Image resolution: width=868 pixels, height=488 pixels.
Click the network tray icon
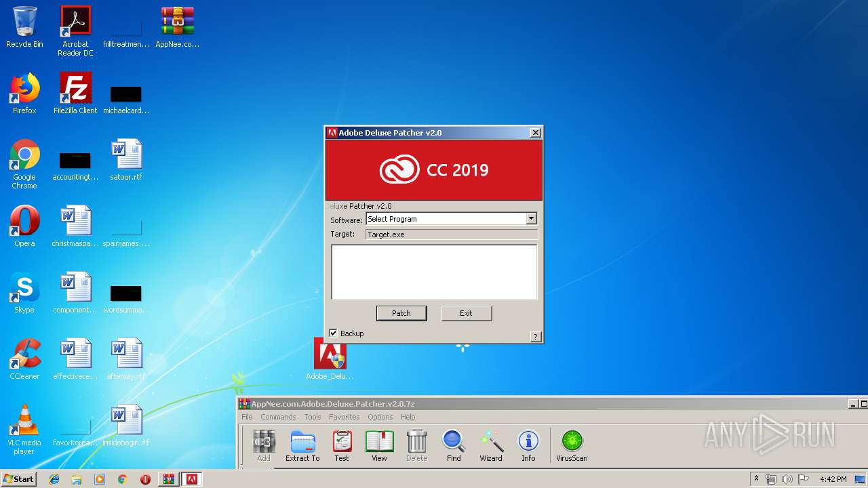point(771,479)
